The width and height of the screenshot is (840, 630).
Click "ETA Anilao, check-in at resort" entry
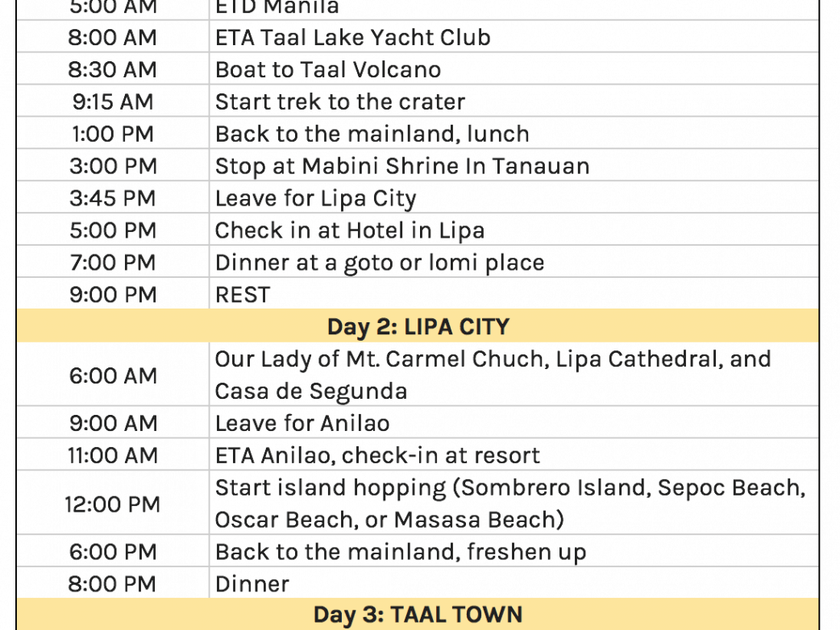pos(377,456)
